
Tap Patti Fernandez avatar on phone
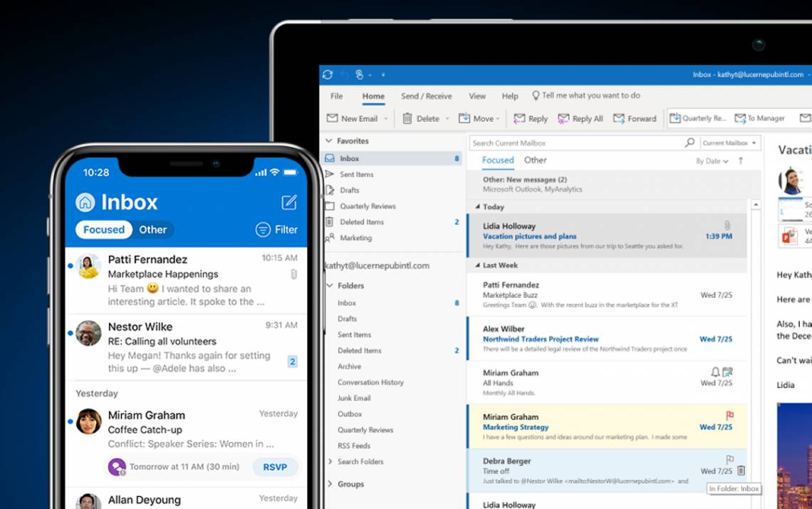tap(88, 267)
